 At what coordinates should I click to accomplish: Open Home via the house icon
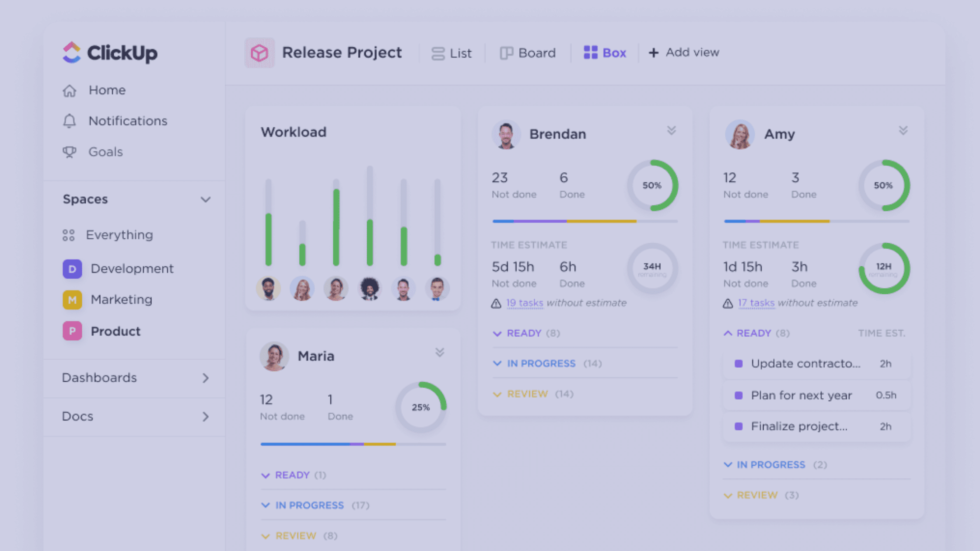pyautogui.click(x=70, y=91)
